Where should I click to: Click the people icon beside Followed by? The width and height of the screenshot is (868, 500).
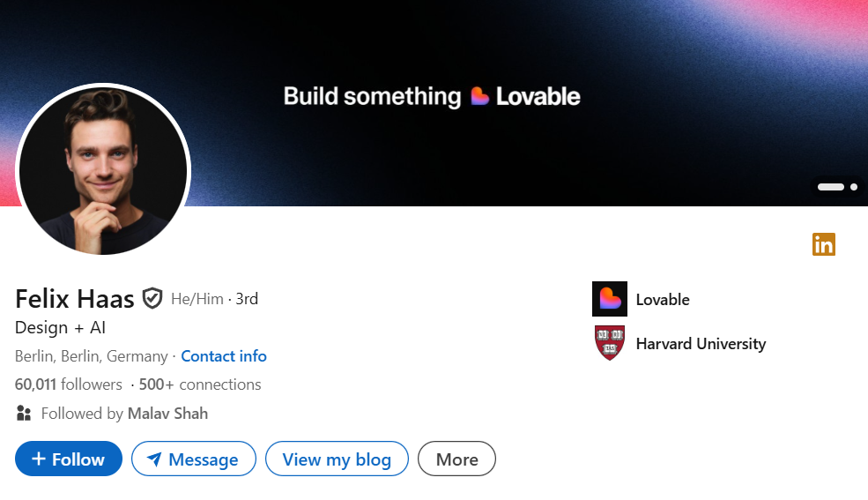(24, 413)
